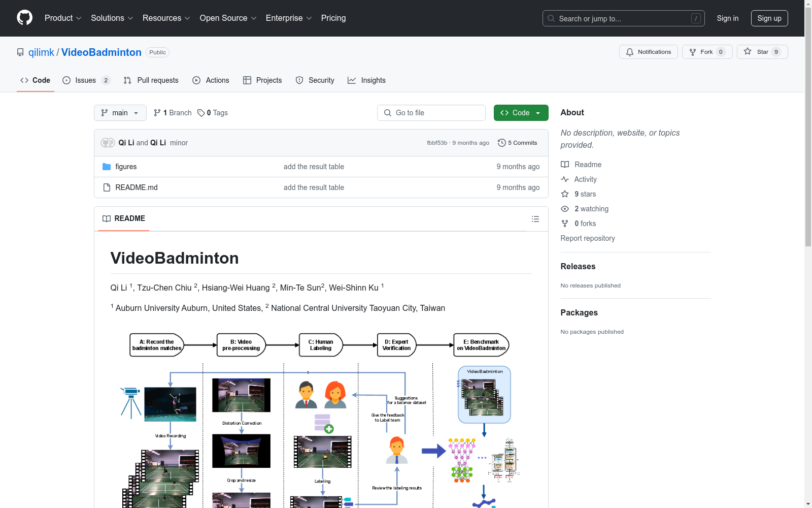Click the Star count badge 9

click(x=776, y=52)
